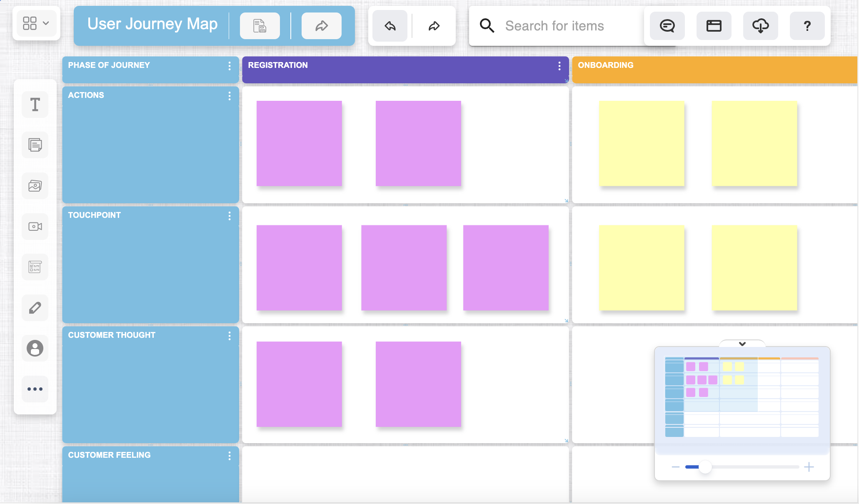
Task: Open Registration column options menu
Action: [559, 66]
